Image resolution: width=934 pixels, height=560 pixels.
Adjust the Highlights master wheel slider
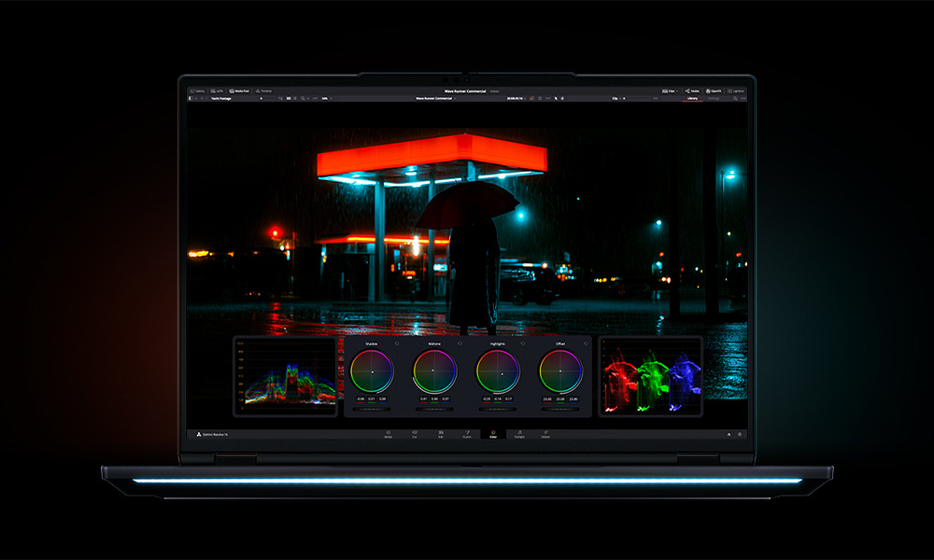[x=498, y=410]
